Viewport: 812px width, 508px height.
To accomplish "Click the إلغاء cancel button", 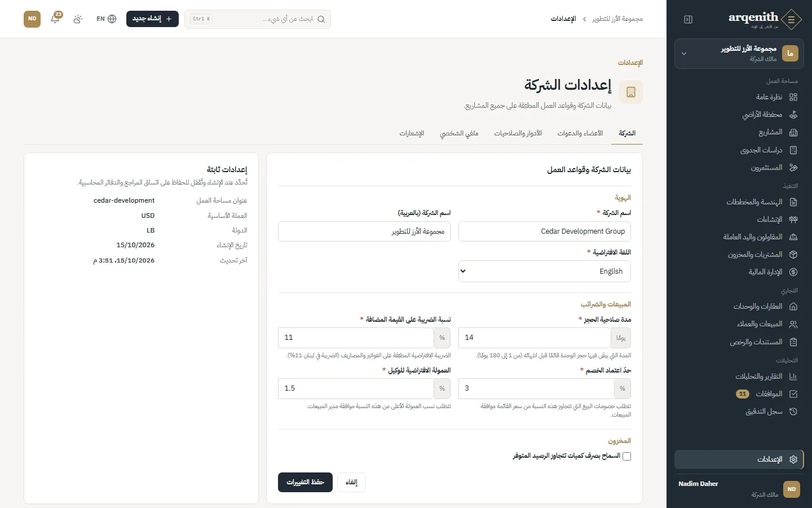I will [x=351, y=483].
